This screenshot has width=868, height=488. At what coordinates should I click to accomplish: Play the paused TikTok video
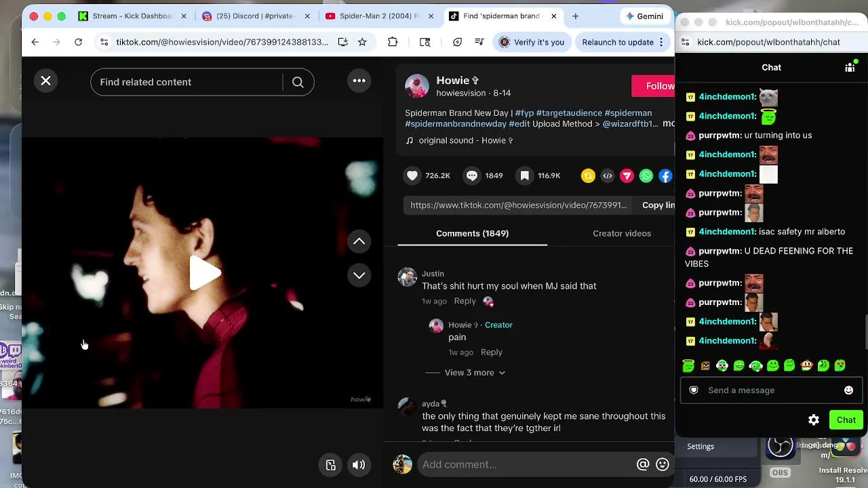pyautogui.click(x=204, y=272)
